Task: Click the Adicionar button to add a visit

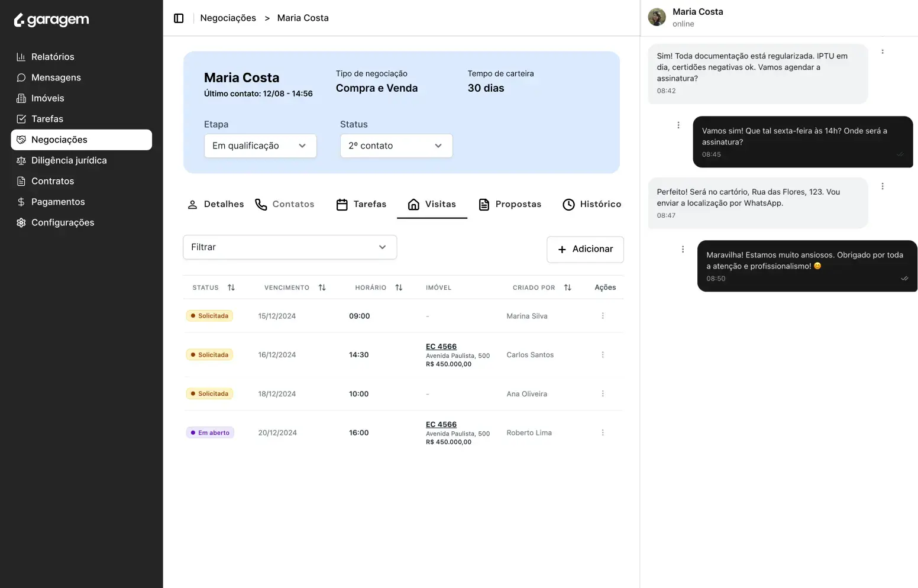Action: tap(585, 249)
